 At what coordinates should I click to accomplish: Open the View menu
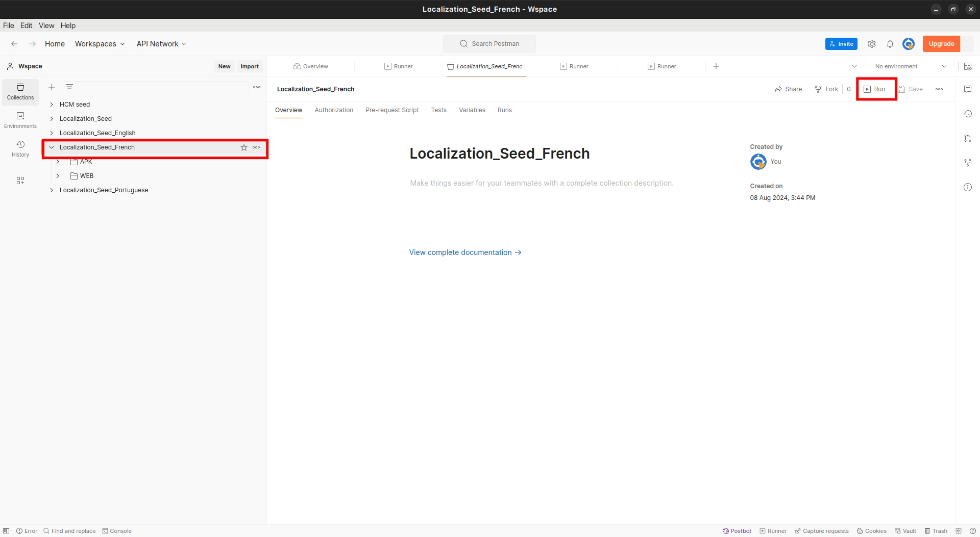click(46, 25)
